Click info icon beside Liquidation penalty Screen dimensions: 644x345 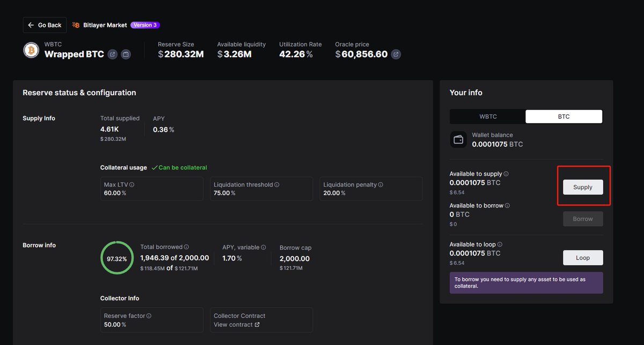coord(381,185)
